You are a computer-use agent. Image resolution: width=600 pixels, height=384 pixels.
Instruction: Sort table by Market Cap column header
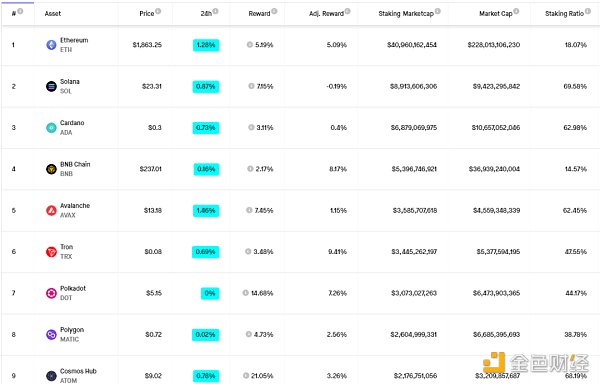pyautogui.click(x=496, y=13)
